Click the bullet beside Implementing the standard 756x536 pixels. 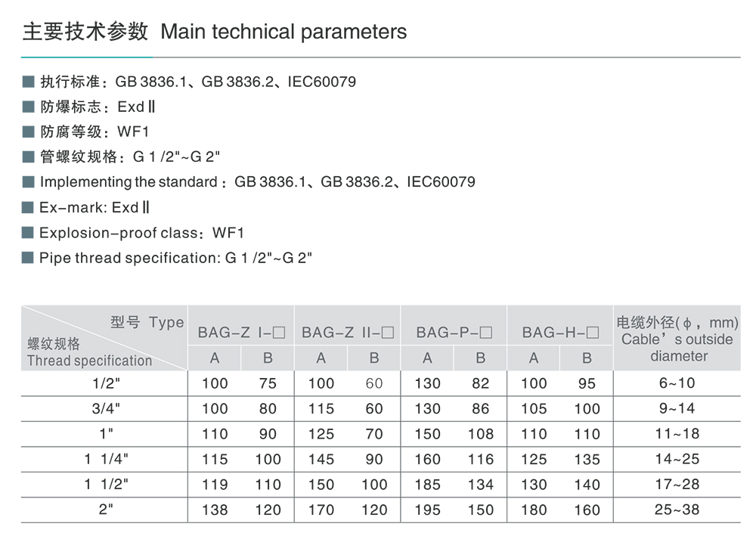coord(29,182)
